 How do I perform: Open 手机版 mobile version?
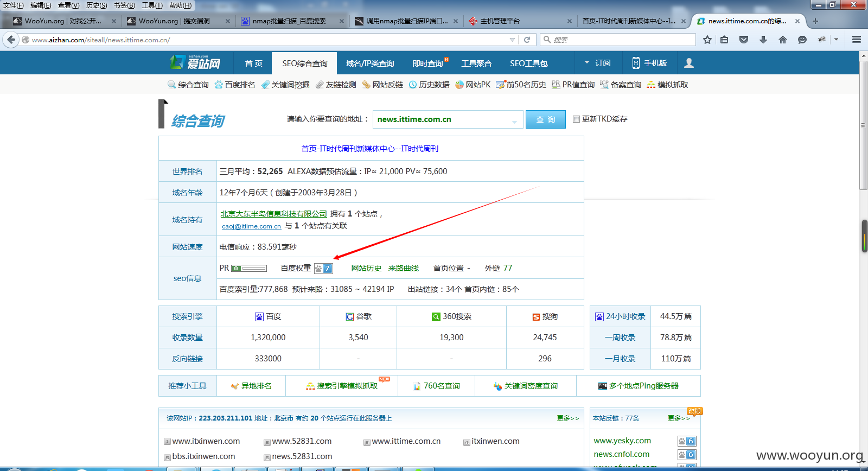(x=649, y=63)
